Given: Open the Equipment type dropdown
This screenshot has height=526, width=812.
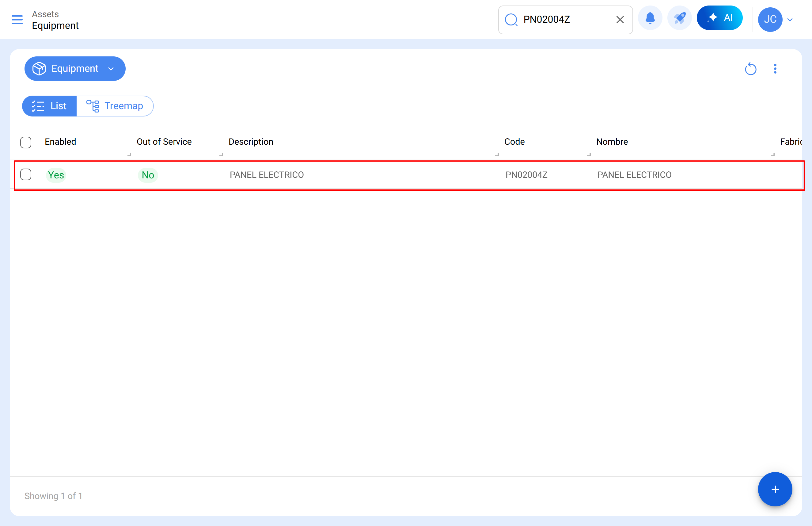Looking at the screenshot, I should 75,69.
